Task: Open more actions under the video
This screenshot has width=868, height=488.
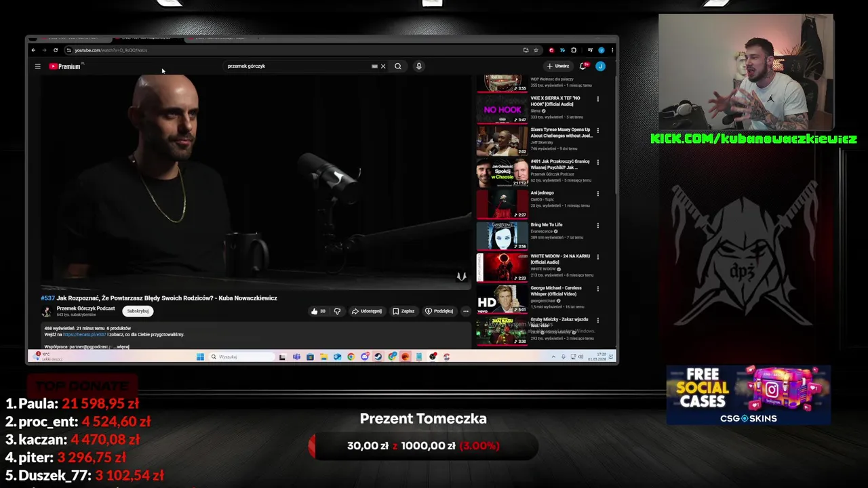Action: [x=465, y=311]
